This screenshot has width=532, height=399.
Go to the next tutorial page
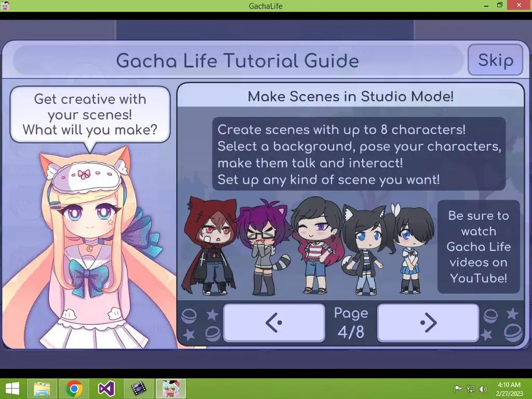coord(428,322)
